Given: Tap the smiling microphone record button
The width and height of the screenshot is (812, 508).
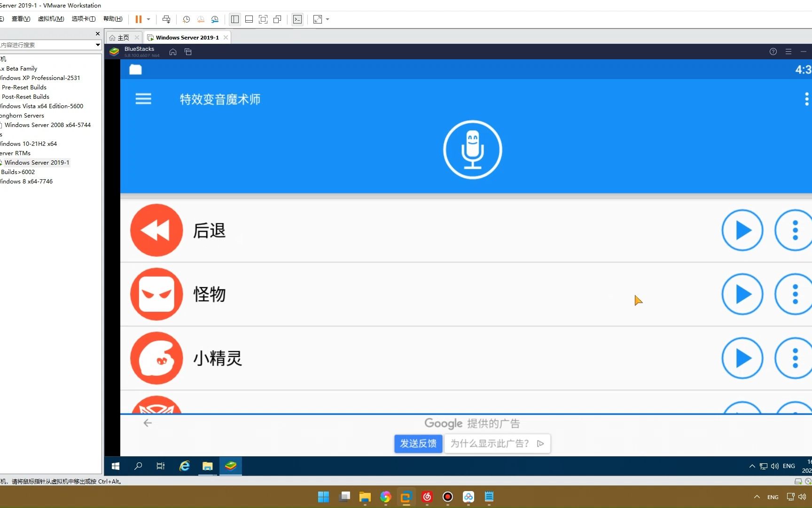Looking at the screenshot, I should 472,150.
